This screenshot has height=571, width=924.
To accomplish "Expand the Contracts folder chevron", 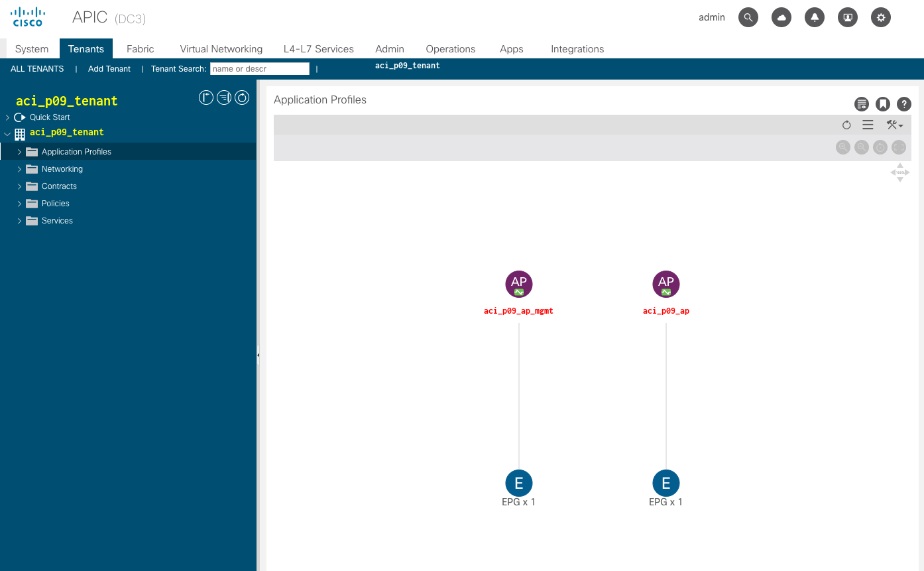I will coord(19,186).
